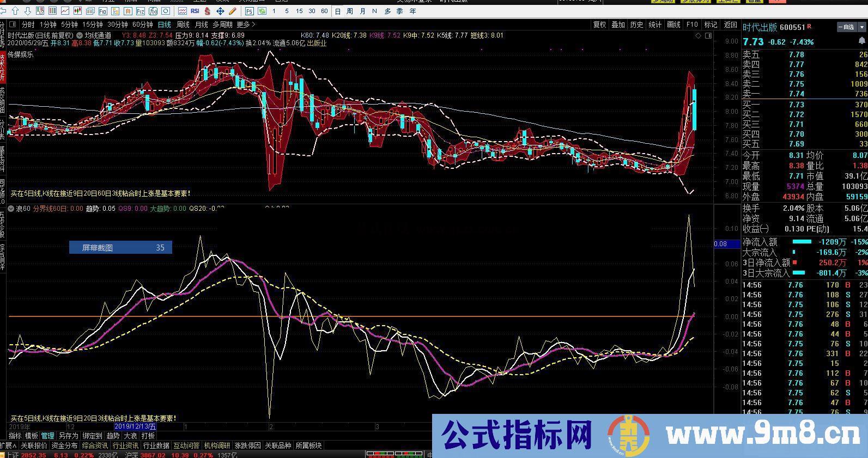Viewport: 868px width, 458px height.
Task: Click the blue four-way move arrows icon
Action: 220,11
